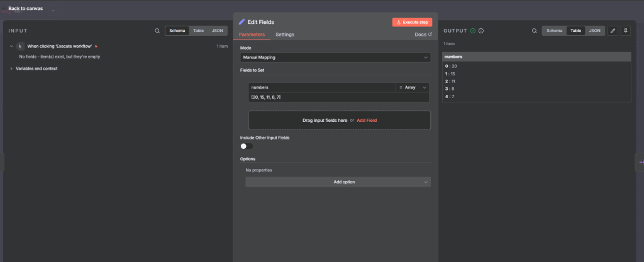Open the Array type dropdown
The height and width of the screenshot is (262, 644).
413,87
